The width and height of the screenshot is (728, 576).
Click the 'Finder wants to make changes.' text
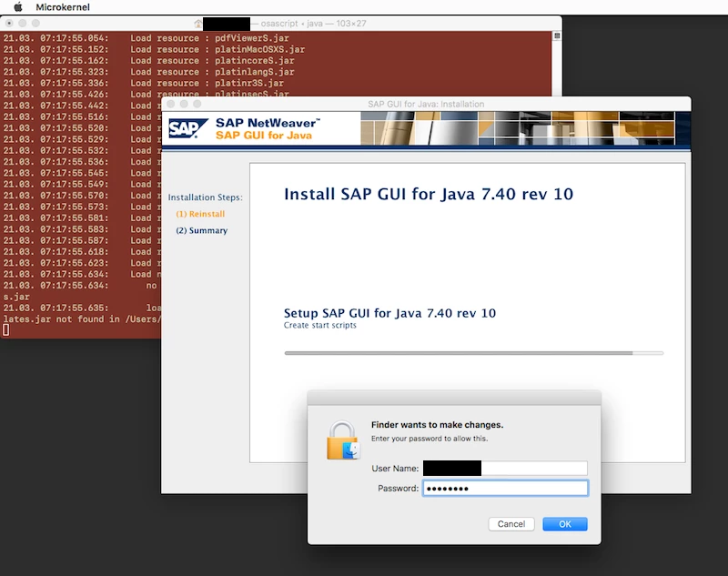437,425
